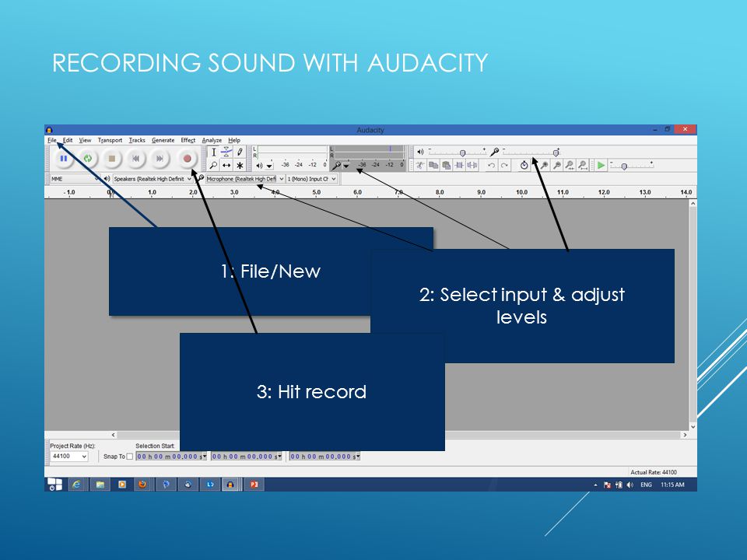
Task: Open the Generate menu
Action: pyautogui.click(x=163, y=140)
